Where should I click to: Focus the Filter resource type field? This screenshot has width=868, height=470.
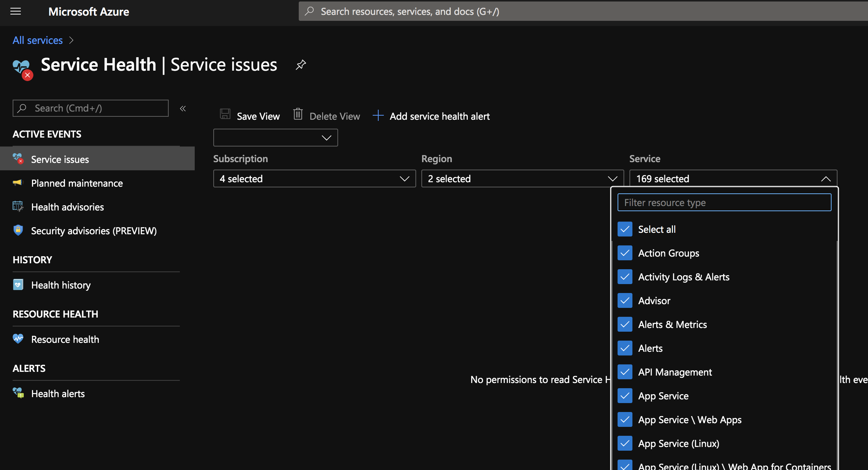pos(724,202)
